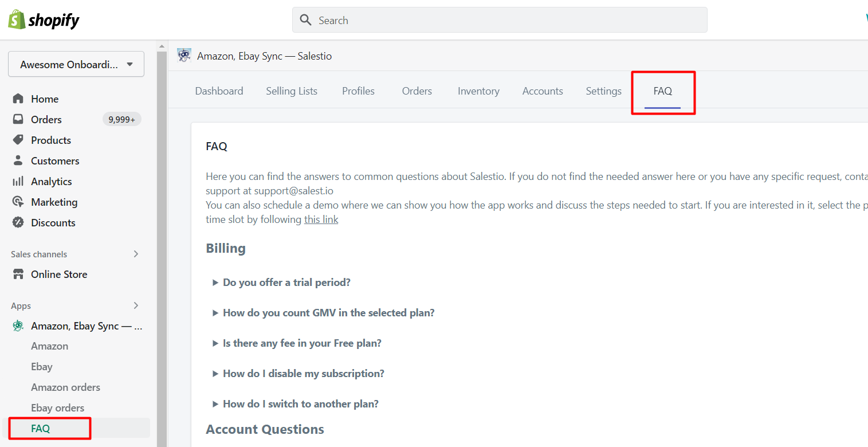This screenshot has width=868, height=447.
Task: Switch to the Inventory tab
Action: pyautogui.click(x=478, y=91)
